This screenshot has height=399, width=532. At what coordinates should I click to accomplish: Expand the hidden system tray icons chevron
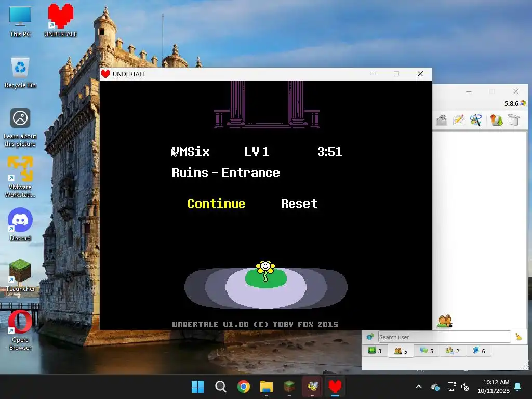pyautogui.click(x=419, y=387)
